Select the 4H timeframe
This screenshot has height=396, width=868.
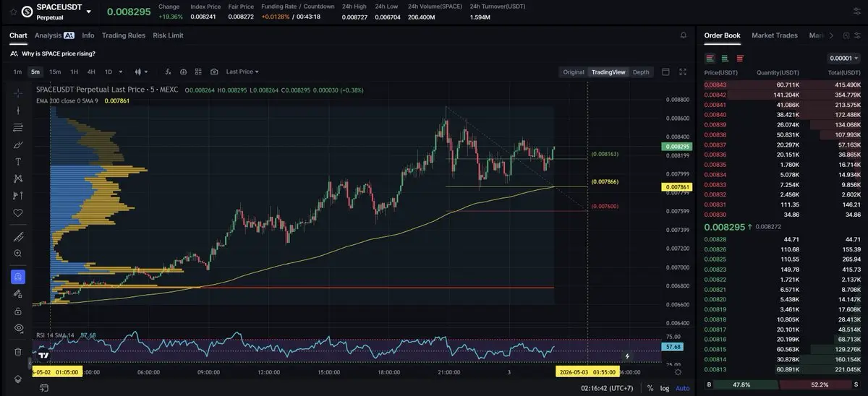91,72
